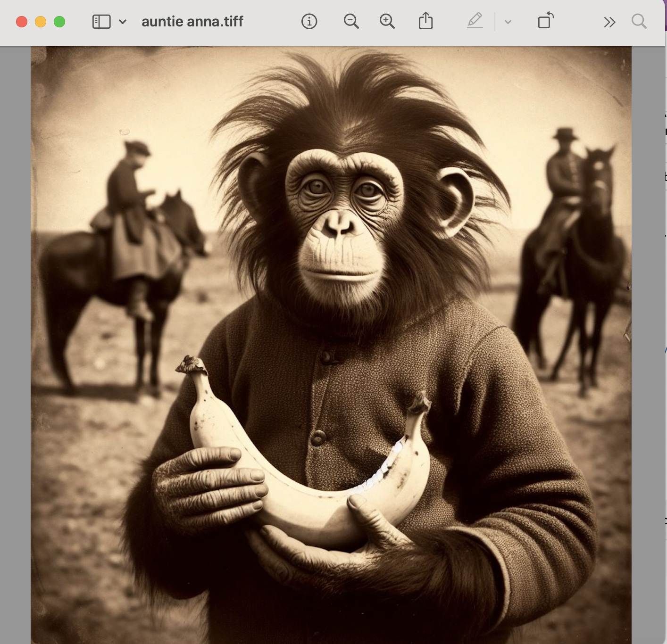Zoom out on the image
Viewport: 667px width, 644px height.
click(351, 21)
